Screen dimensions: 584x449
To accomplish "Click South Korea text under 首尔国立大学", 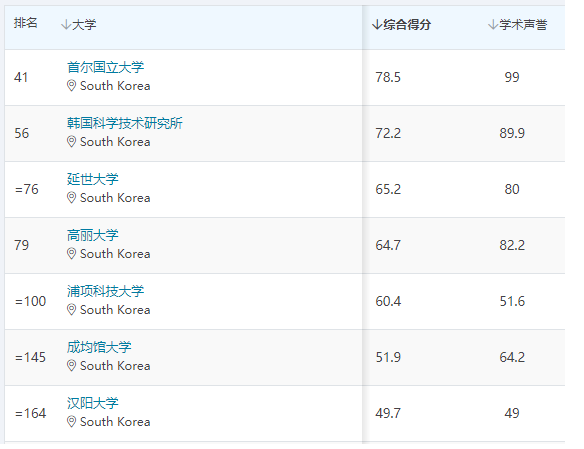I will [115, 86].
